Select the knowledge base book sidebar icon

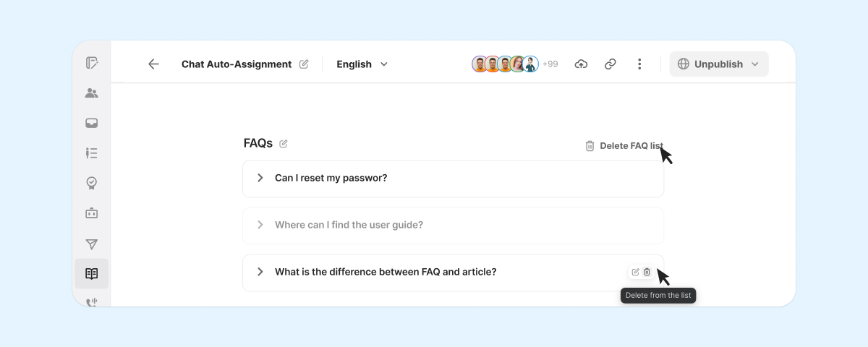(91, 274)
